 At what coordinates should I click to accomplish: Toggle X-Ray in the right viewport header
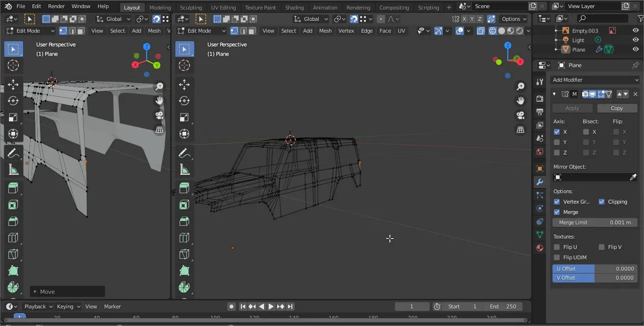[480, 31]
